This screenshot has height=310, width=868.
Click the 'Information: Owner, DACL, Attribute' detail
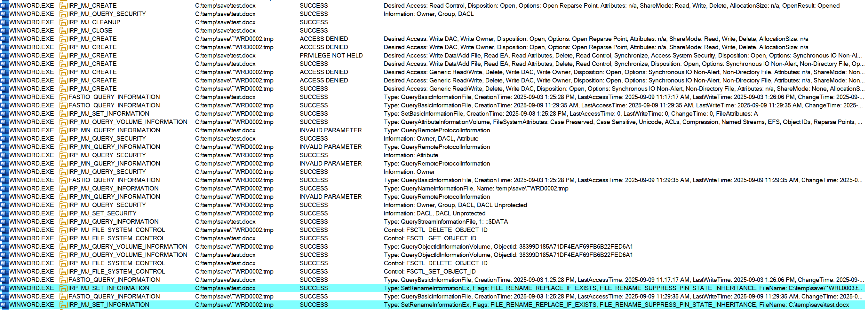[x=431, y=139]
